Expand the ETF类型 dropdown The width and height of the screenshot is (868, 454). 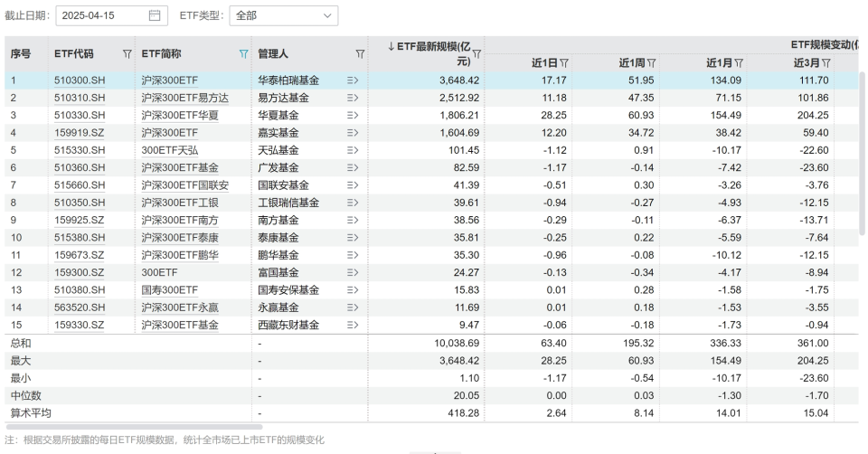coord(283,15)
